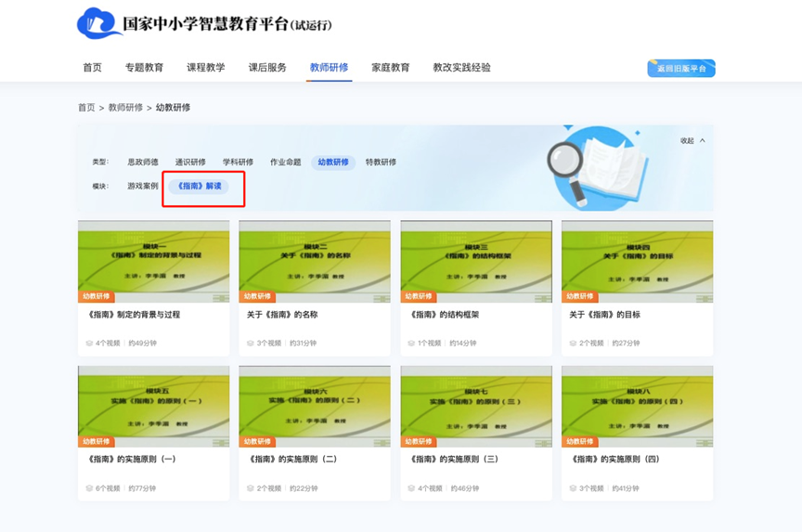Open the 模块五 course thumbnail

click(153, 407)
